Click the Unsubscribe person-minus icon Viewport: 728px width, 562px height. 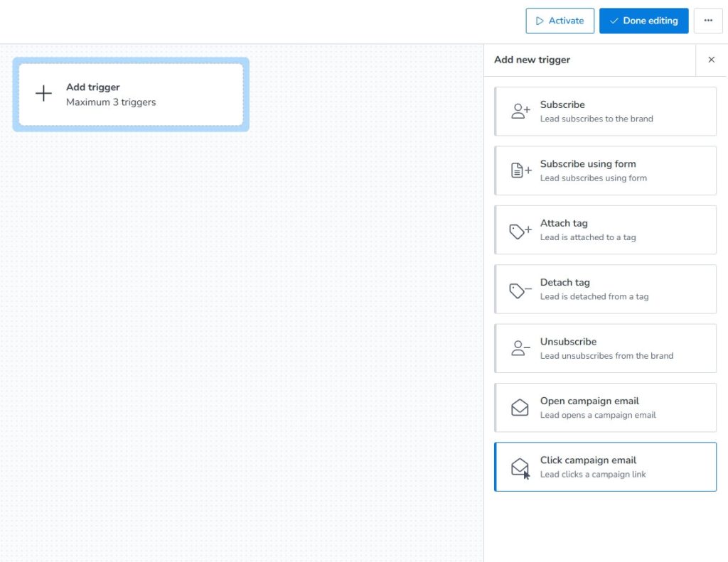[520, 348]
